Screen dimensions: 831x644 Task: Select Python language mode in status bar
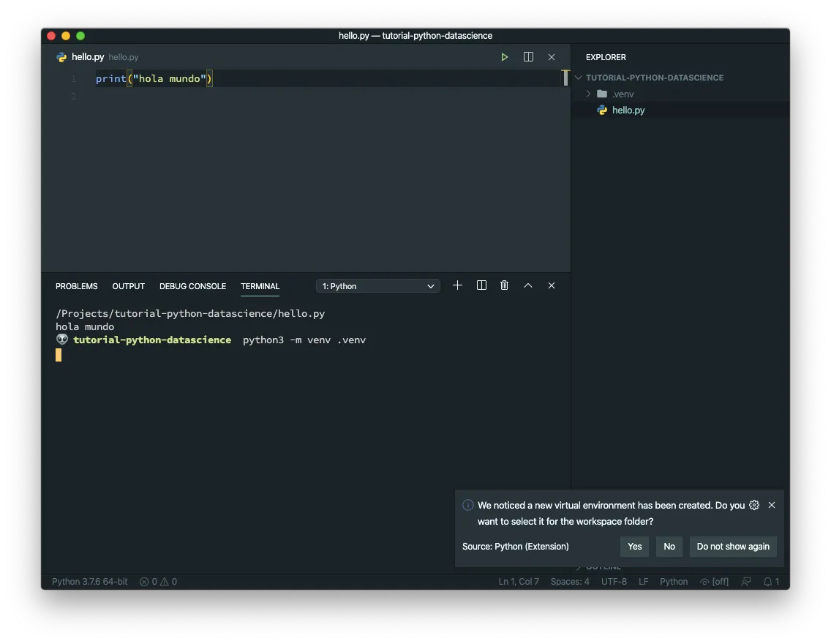pyautogui.click(x=674, y=582)
